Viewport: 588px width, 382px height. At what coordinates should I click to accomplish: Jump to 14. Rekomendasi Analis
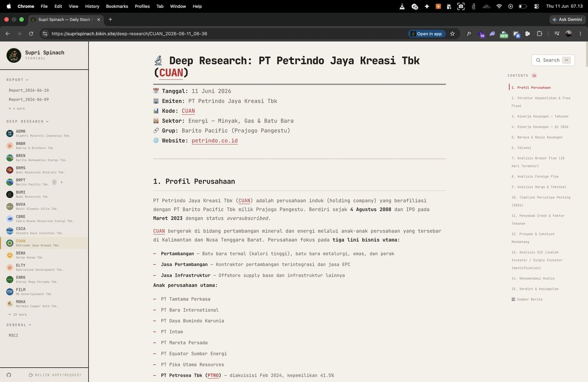(x=533, y=279)
